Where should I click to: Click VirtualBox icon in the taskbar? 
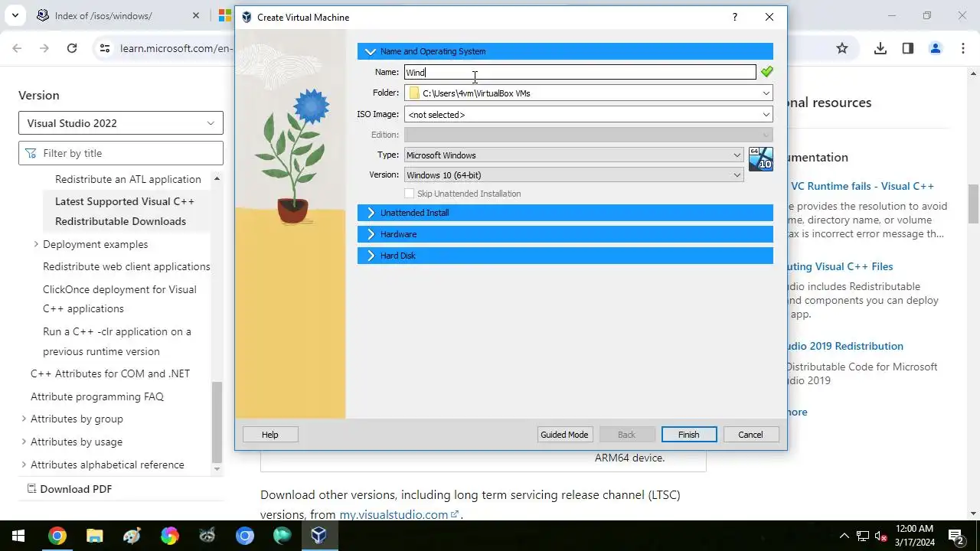(x=319, y=536)
